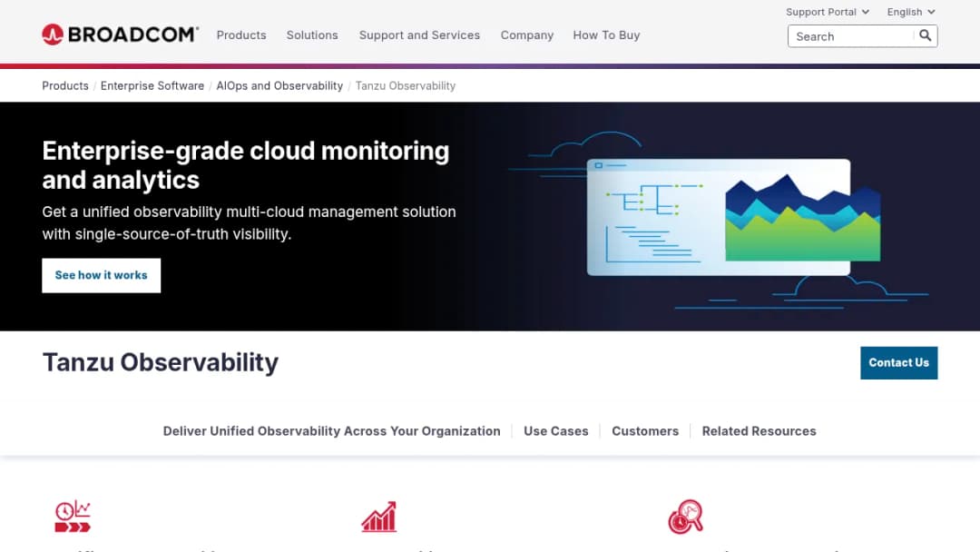980x552 pixels.
Task: Open the Products menu
Action: pos(241,35)
